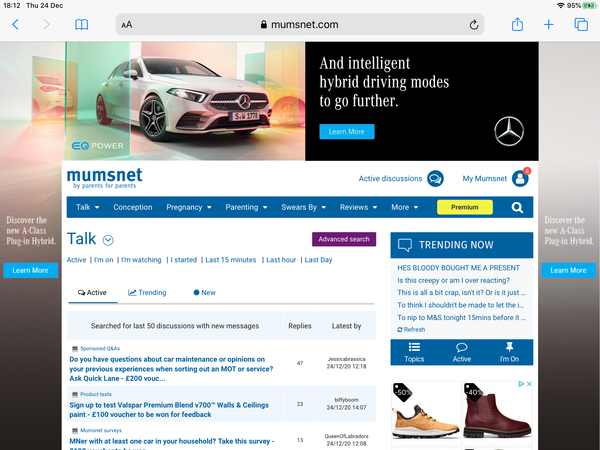The height and width of the screenshot is (450, 600).
Task: Open the More dropdown menu
Action: pyautogui.click(x=404, y=207)
